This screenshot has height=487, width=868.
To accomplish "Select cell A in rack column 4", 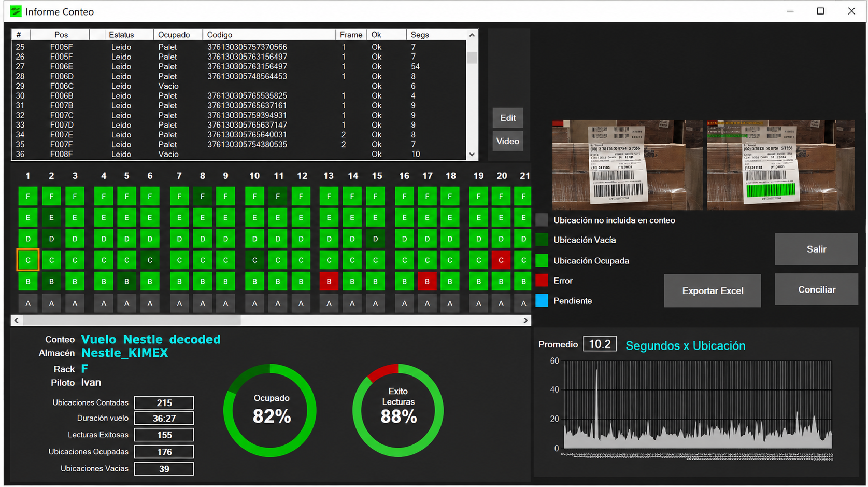I will [x=104, y=303].
